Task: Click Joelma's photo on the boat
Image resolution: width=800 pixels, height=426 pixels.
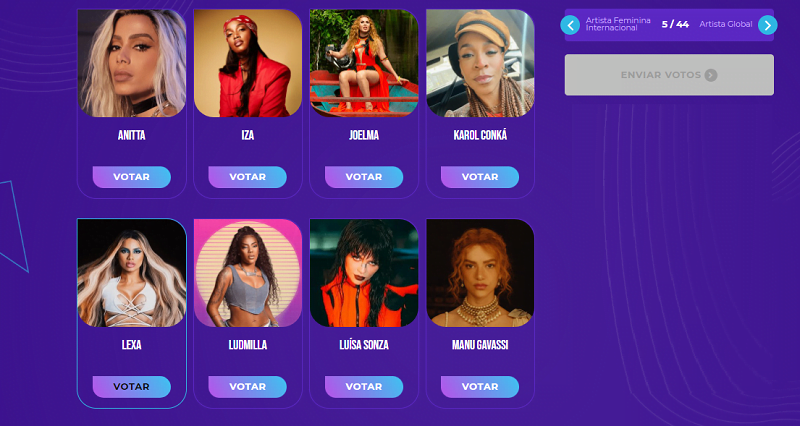Action: pyautogui.click(x=364, y=63)
